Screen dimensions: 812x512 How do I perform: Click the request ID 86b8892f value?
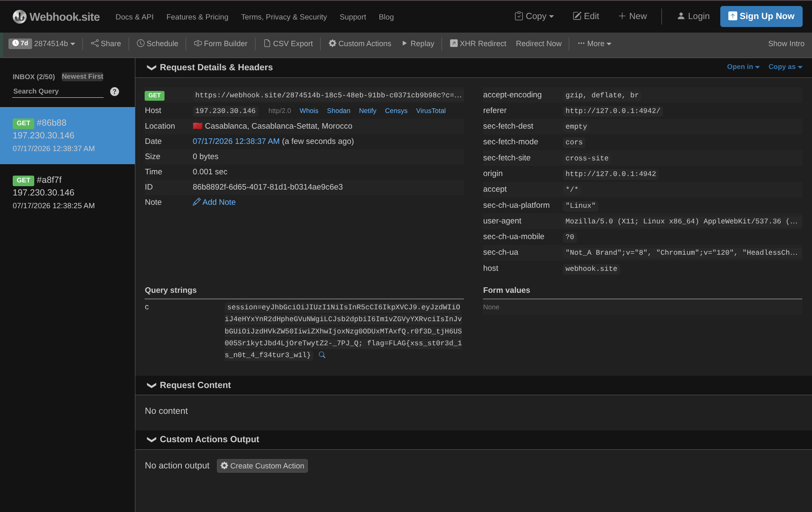point(268,187)
